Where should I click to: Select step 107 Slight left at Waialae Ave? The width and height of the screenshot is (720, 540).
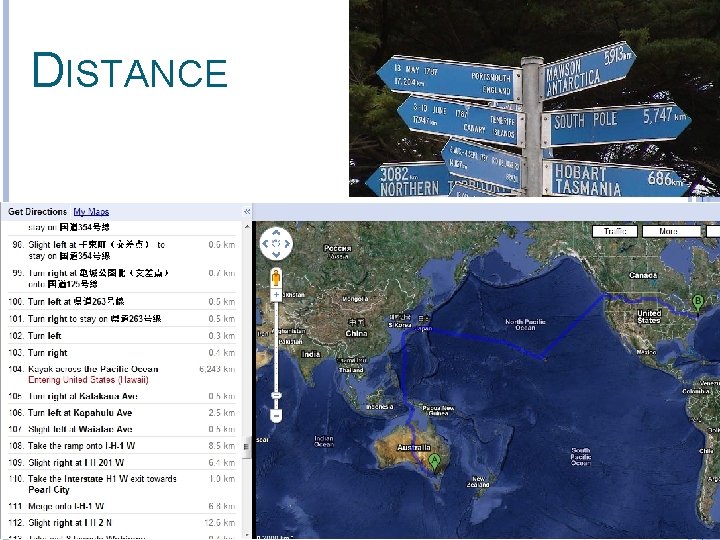click(x=122, y=429)
